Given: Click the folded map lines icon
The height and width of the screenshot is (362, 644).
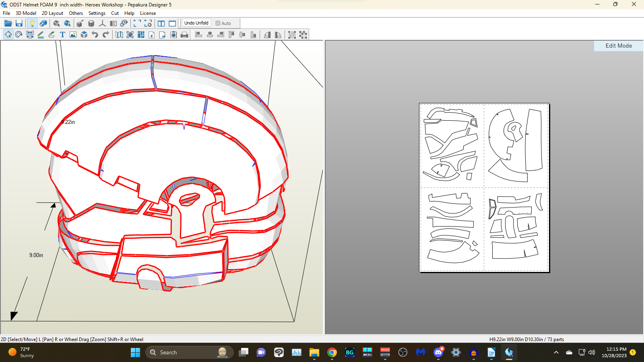Looking at the screenshot, I should [x=119, y=35].
